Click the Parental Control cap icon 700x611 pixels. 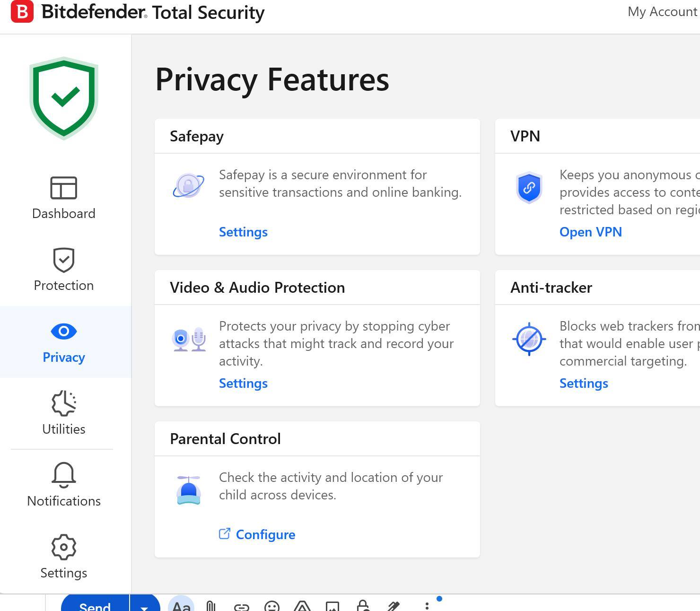click(x=189, y=490)
